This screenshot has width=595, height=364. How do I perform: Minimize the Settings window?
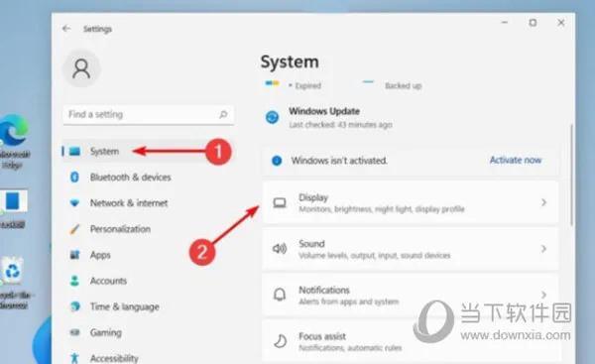pos(505,23)
